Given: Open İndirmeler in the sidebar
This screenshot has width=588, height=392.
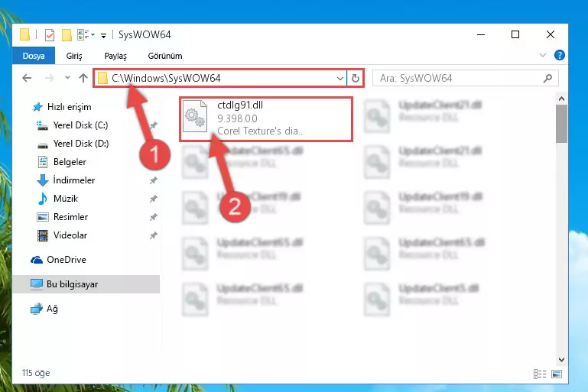Looking at the screenshot, I should click(66, 180).
